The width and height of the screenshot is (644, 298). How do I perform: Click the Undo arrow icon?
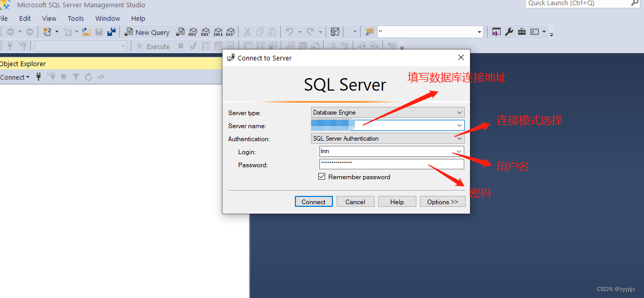tap(289, 32)
